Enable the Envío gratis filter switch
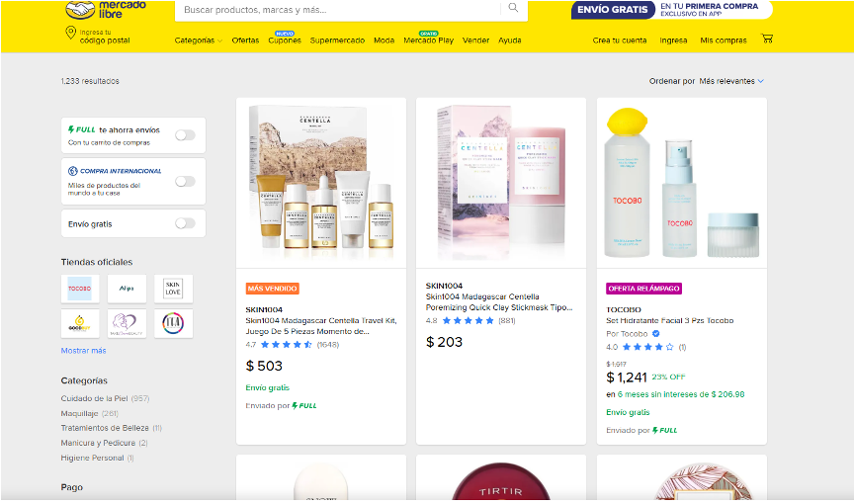 pyautogui.click(x=185, y=223)
